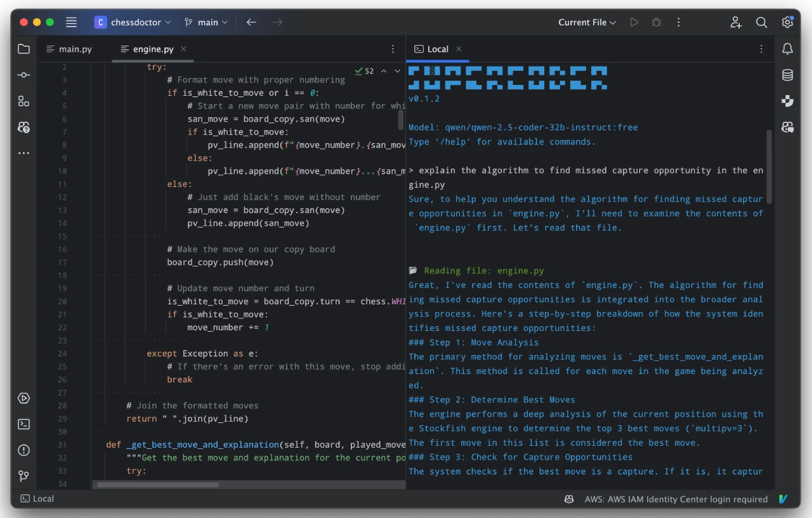Open the right sidebar icon below Database
This screenshot has width=812, height=518.
pyautogui.click(x=787, y=101)
